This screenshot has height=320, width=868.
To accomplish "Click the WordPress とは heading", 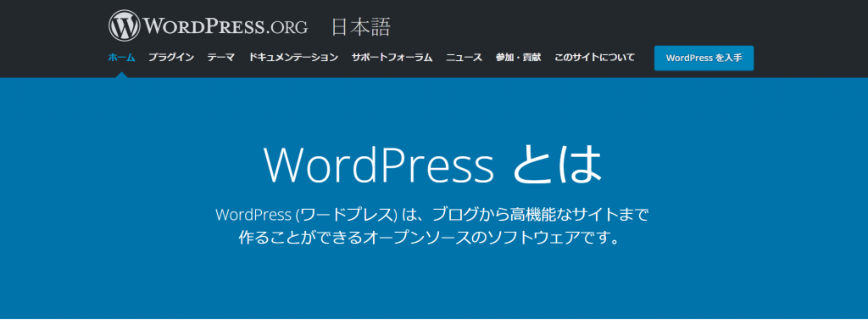I will pos(432,166).
